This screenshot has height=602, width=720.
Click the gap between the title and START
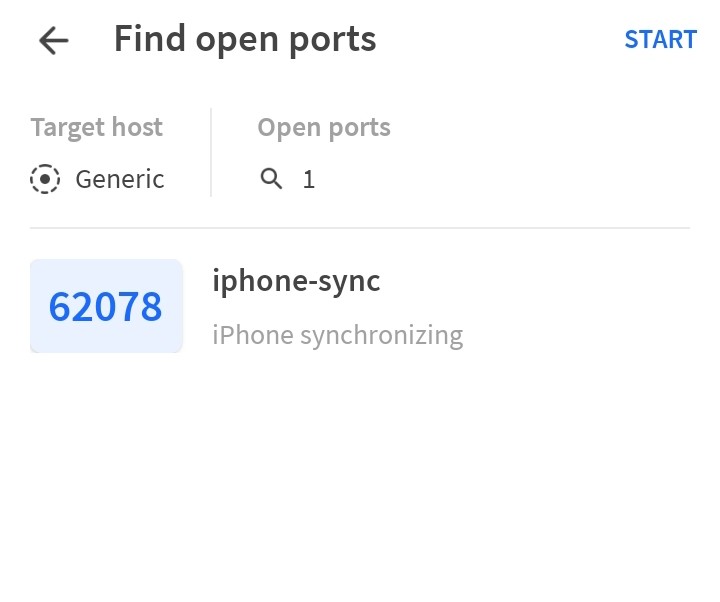pos(500,40)
